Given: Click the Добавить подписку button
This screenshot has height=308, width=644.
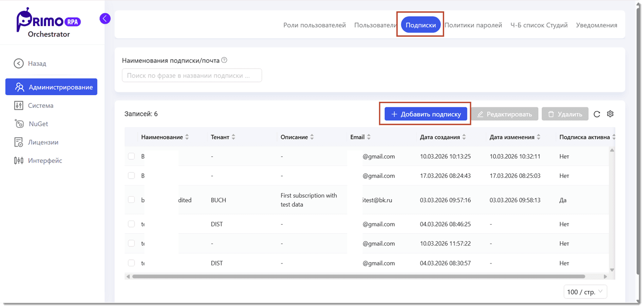Looking at the screenshot, I should point(426,114).
